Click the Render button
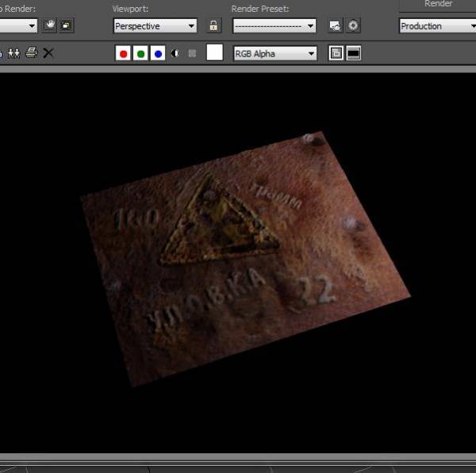This screenshot has width=476, height=473. tap(438, 5)
